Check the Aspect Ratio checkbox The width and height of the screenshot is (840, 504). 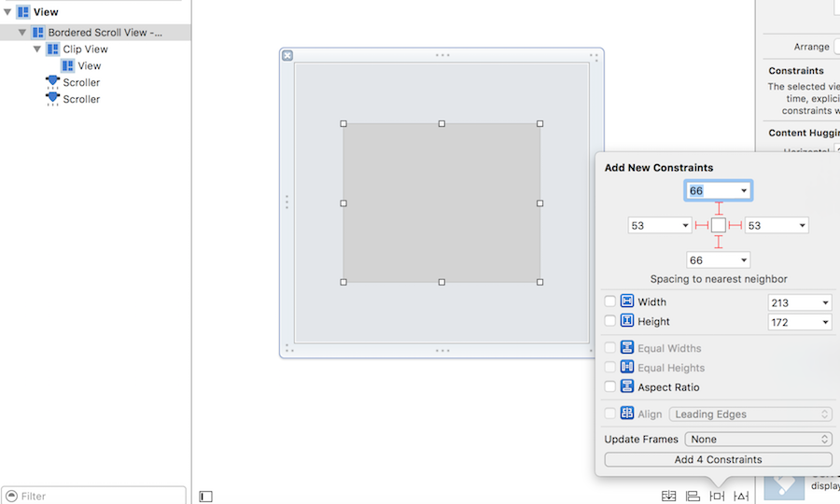pos(610,387)
